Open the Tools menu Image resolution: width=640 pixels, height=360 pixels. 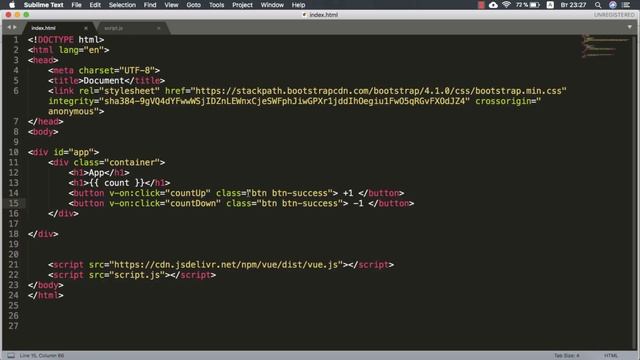tap(216, 5)
